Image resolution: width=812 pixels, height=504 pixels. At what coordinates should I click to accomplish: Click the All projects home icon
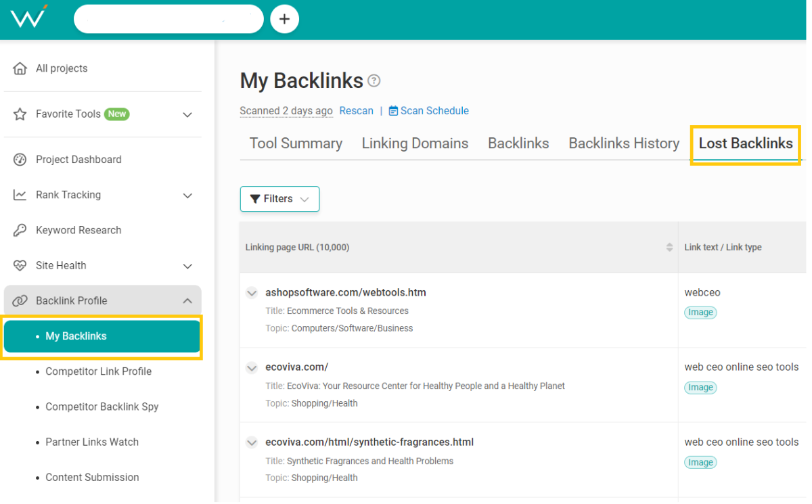pos(20,68)
